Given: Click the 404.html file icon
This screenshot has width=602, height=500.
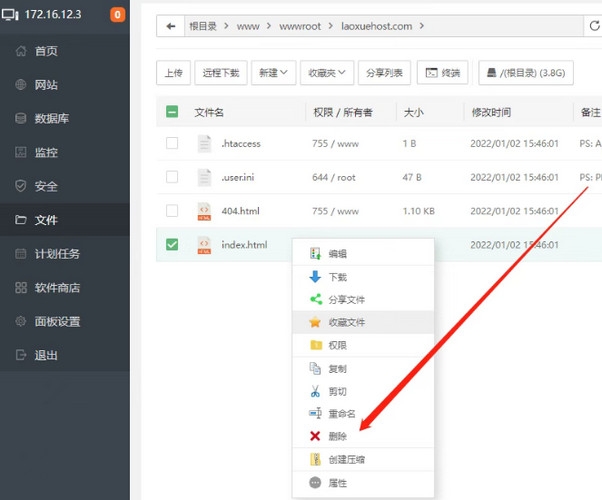Looking at the screenshot, I should coord(203,211).
